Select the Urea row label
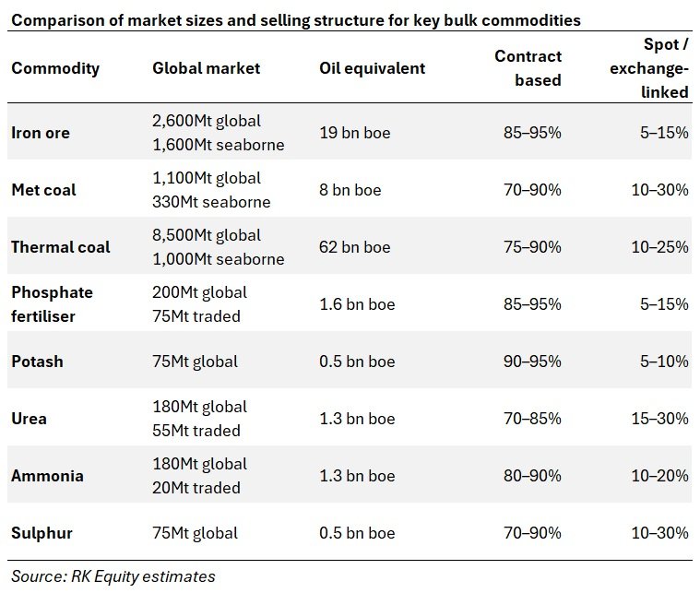 tap(30, 419)
